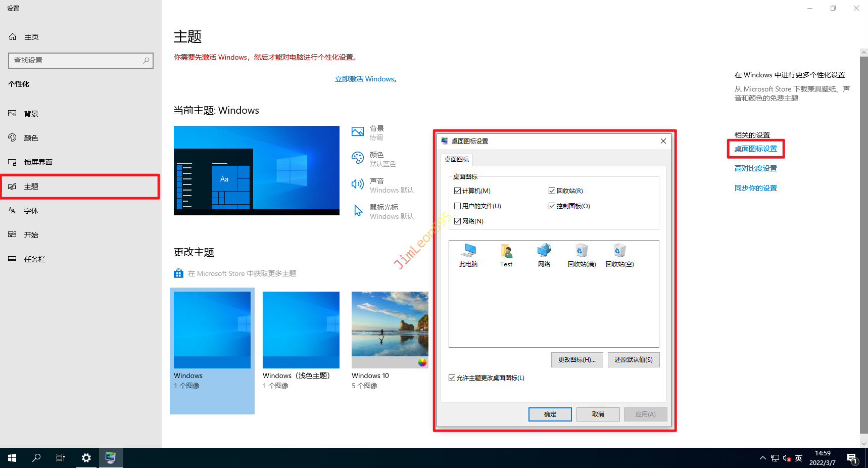The width and height of the screenshot is (868, 468).
Task: Uncheck the 控制面板(O) checkbox
Action: tap(552, 206)
